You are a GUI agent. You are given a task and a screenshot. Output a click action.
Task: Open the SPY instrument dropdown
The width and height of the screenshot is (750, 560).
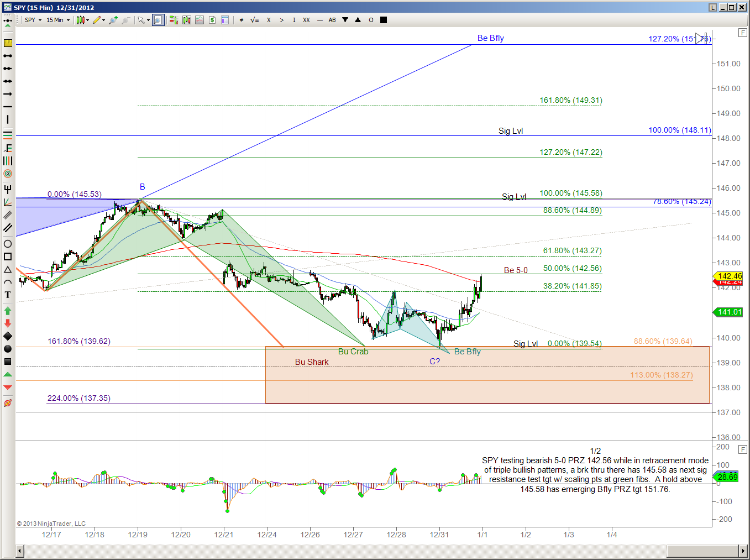pos(33,20)
